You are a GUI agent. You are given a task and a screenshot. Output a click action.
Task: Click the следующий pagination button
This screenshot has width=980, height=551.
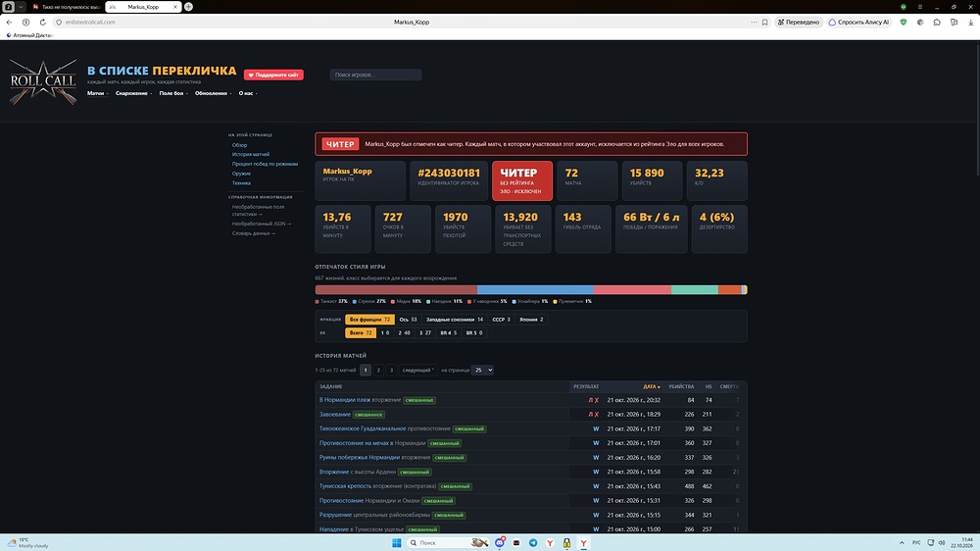(x=417, y=370)
